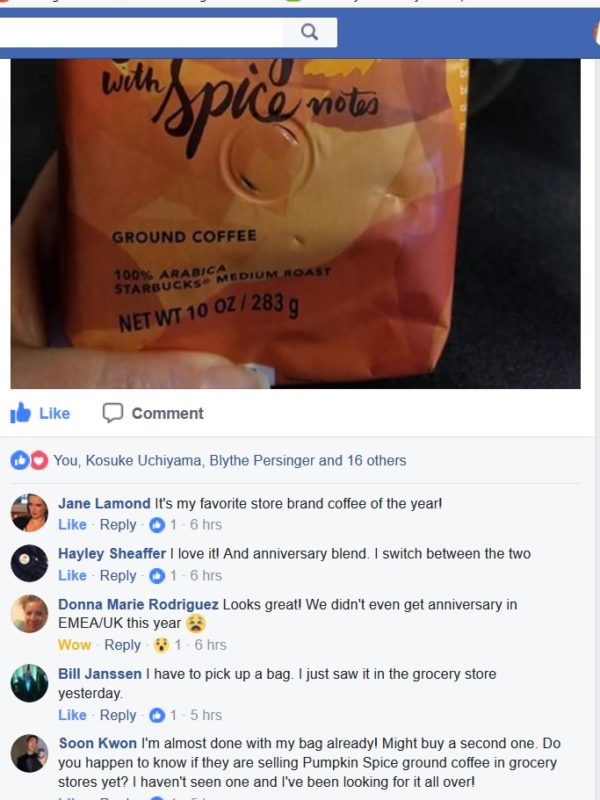Toggle Like on Jane Lamond's comment
Viewport: 600px width, 800px height.
tap(72, 524)
